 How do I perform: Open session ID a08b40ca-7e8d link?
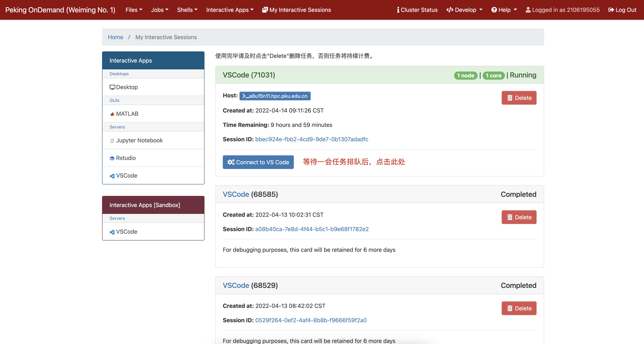pyautogui.click(x=312, y=229)
